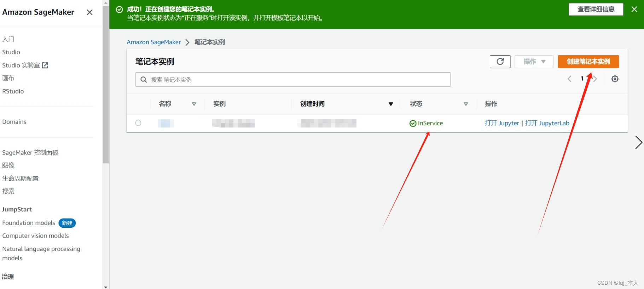
Task: Go to previous page arrow
Action: click(569, 79)
